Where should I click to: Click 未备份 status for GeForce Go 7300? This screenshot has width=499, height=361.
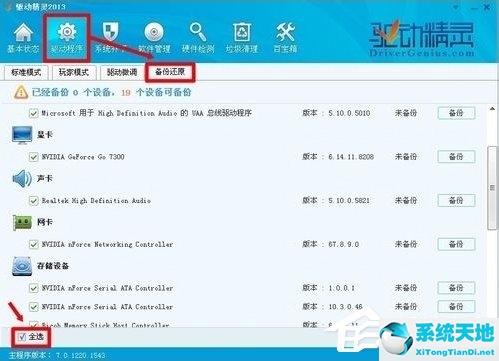[x=406, y=157]
